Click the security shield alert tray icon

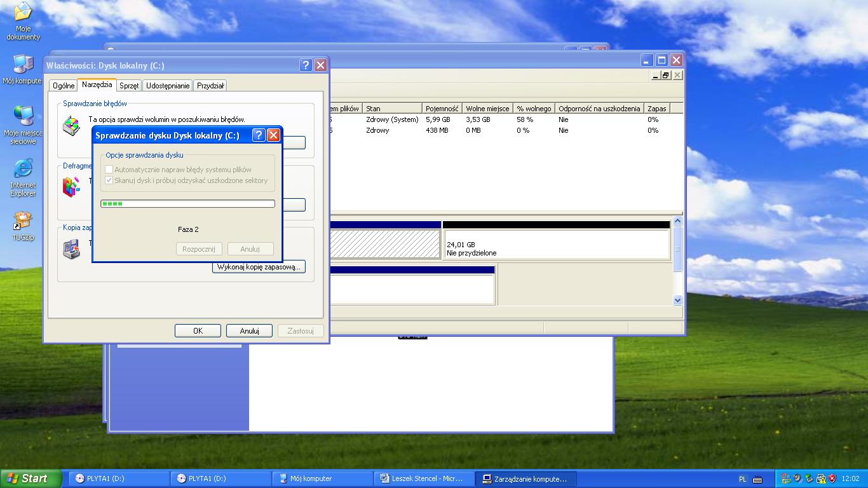(x=831, y=478)
